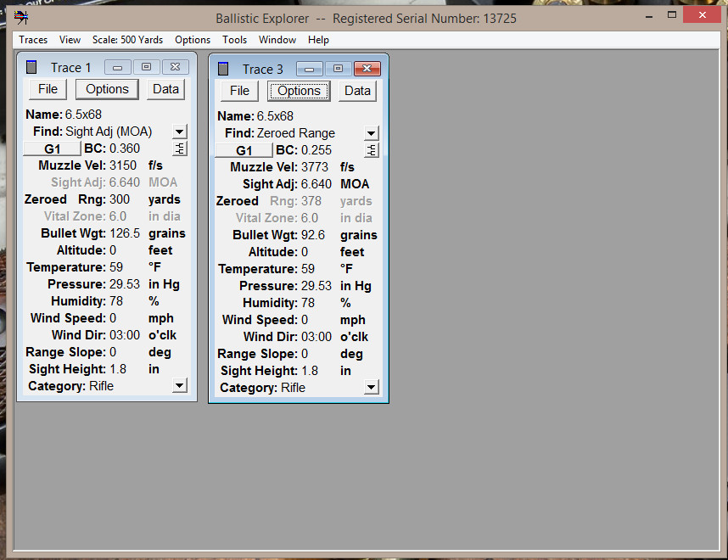
Task: Select Sight Height value 1.8 in Trace 3
Action: pos(310,371)
